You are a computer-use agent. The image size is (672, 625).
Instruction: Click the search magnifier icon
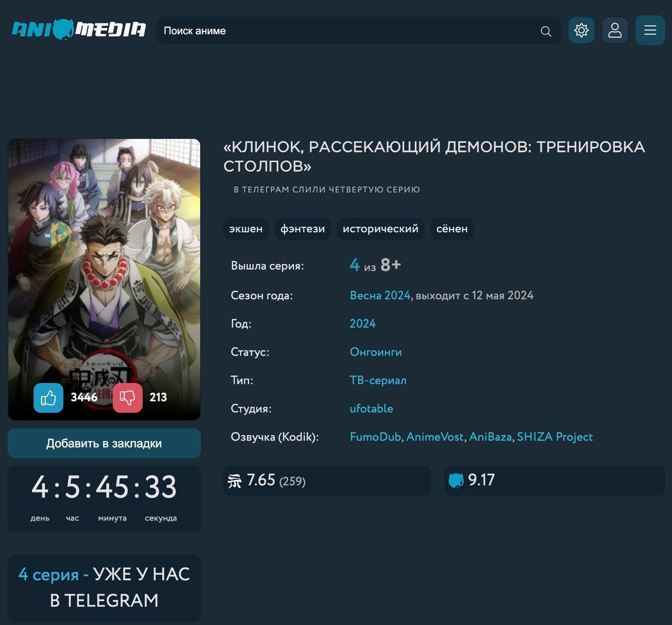tap(546, 31)
